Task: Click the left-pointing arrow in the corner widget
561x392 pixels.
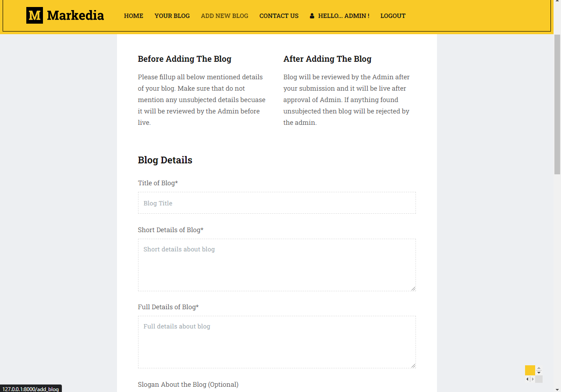Action: click(527, 379)
